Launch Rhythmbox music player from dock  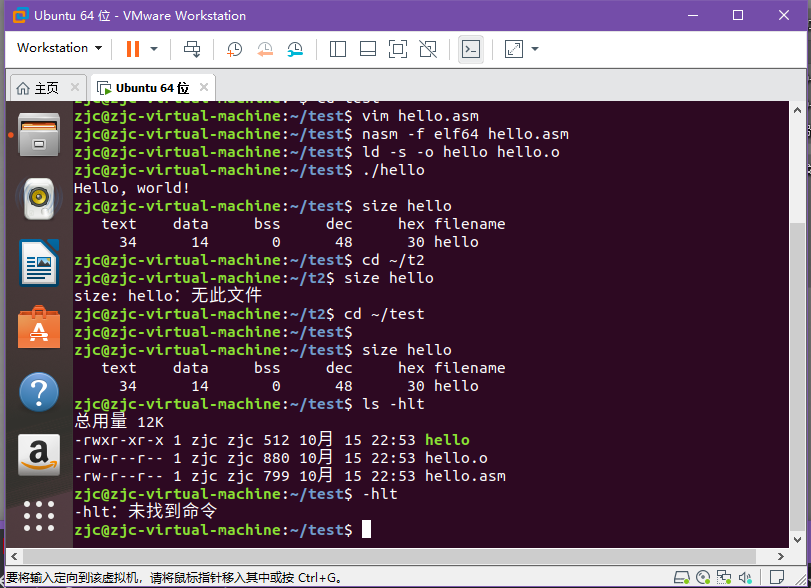[x=39, y=198]
